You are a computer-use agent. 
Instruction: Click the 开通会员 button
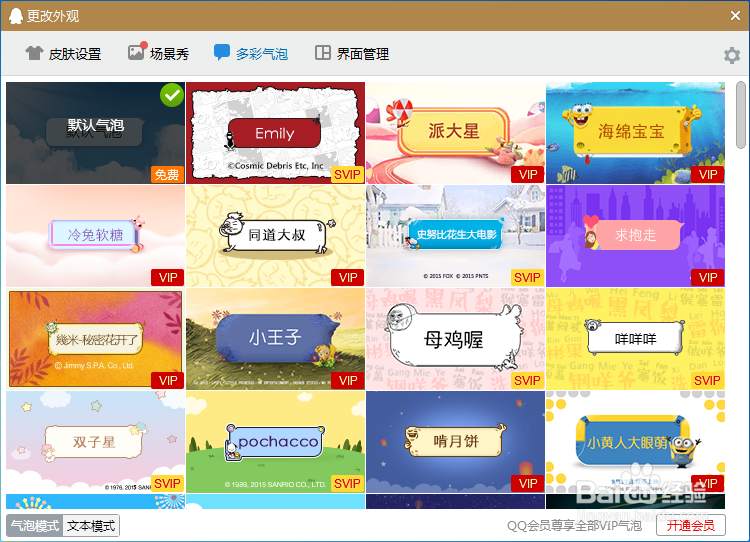(691, 525)
